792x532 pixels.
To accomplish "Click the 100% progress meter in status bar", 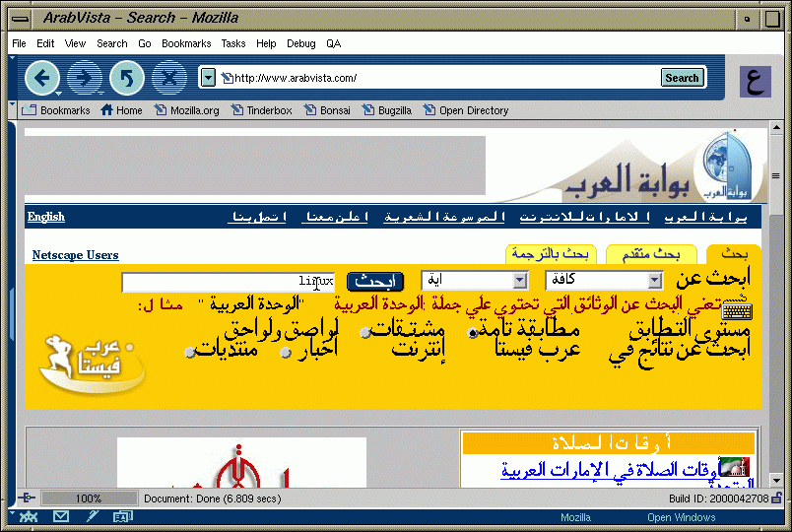I will coord(89,499).
